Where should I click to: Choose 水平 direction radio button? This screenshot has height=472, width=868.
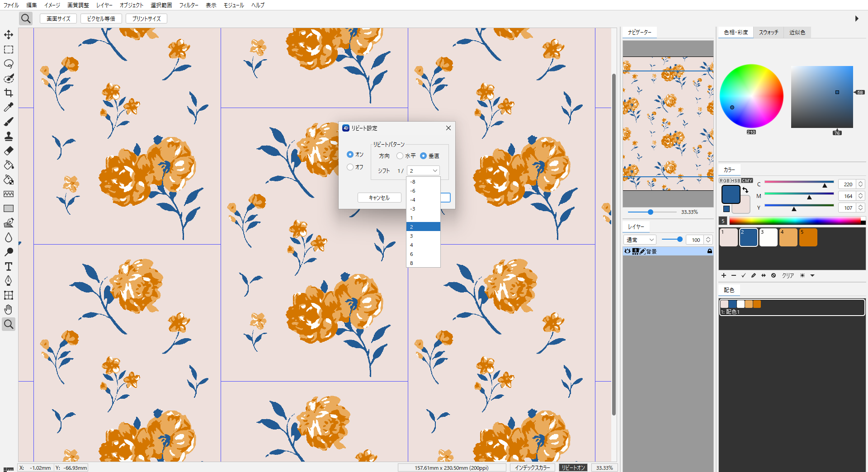pos(400,156)
